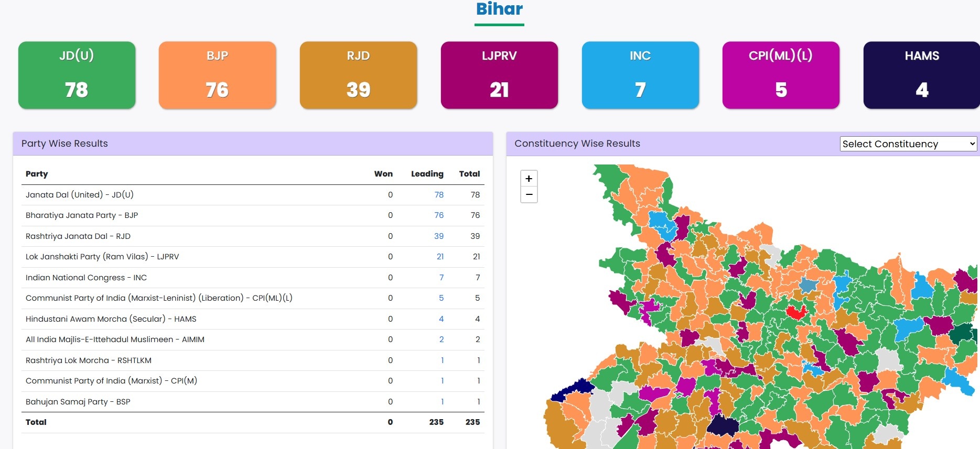Click the LJPRV 21 seats card
The width and height of the screenshot is (980, 449).
coord(499,75)
